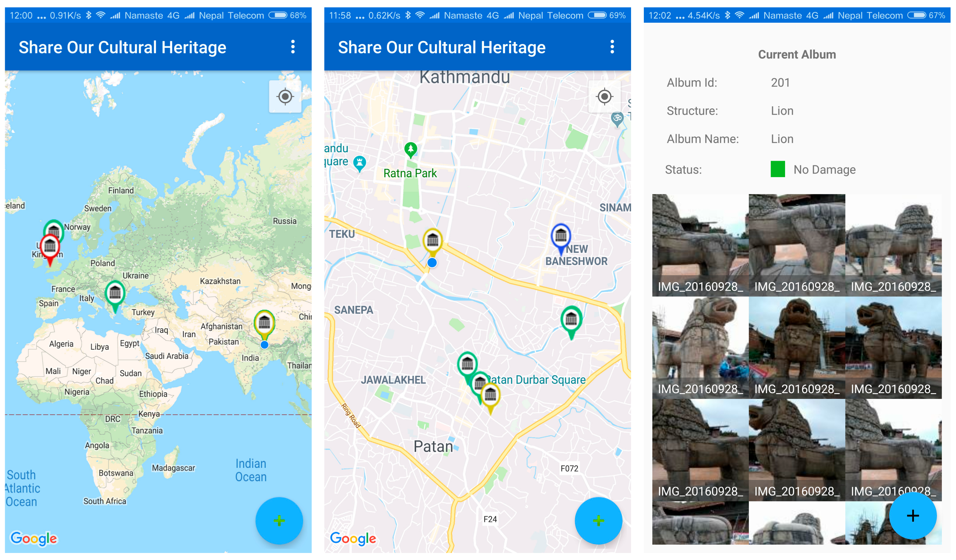Open overflow menu on Kathmandu map screen
Image resolution: width=956 pixels, height=560 pixels.
(612, 47)
